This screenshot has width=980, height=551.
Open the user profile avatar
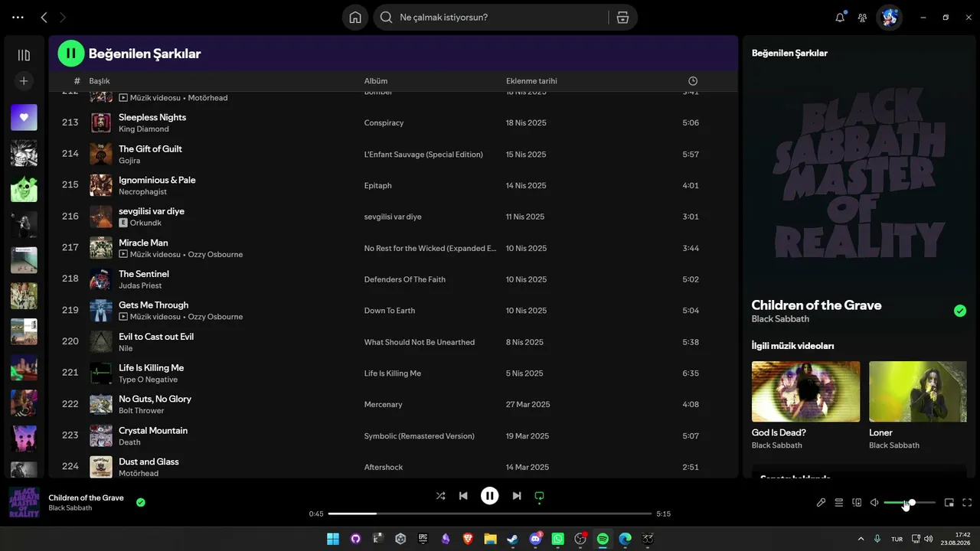889,17
